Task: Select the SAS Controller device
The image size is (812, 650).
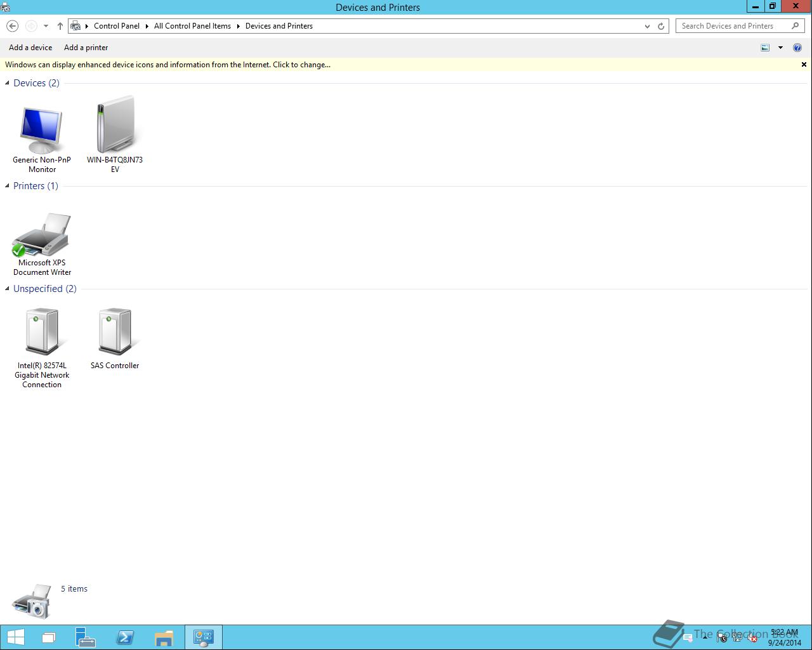Action: pos(115,338)
